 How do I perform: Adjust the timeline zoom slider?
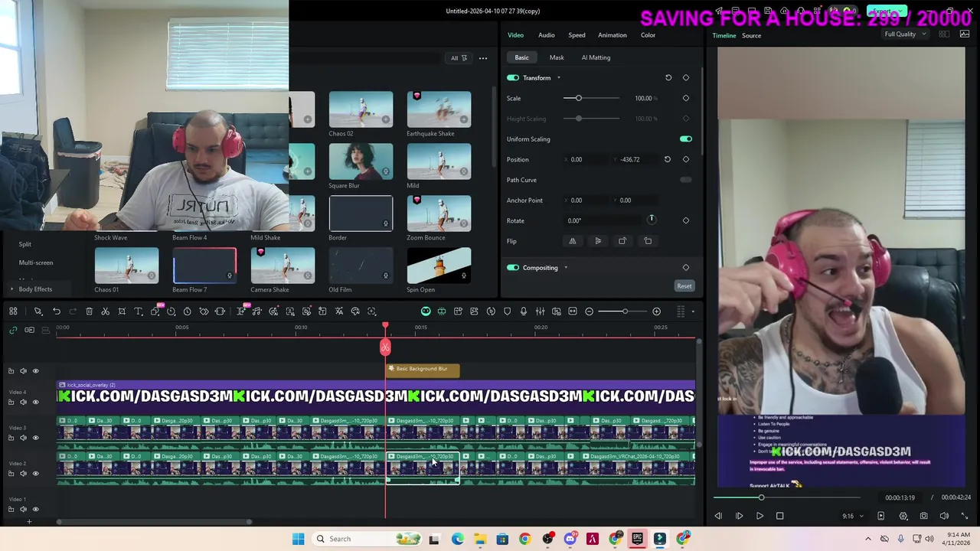[624, 311]
